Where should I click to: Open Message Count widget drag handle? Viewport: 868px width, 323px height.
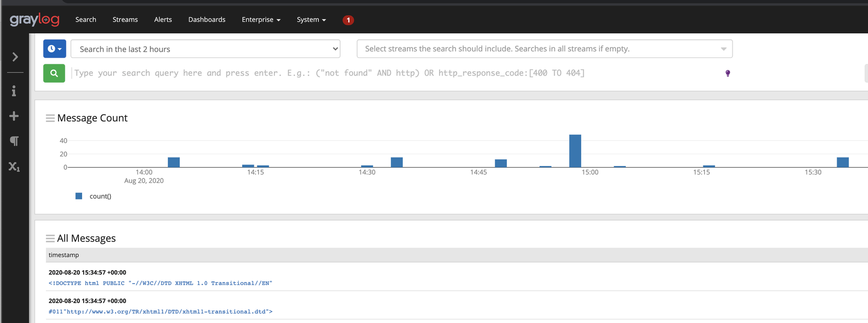coord(50,118)
